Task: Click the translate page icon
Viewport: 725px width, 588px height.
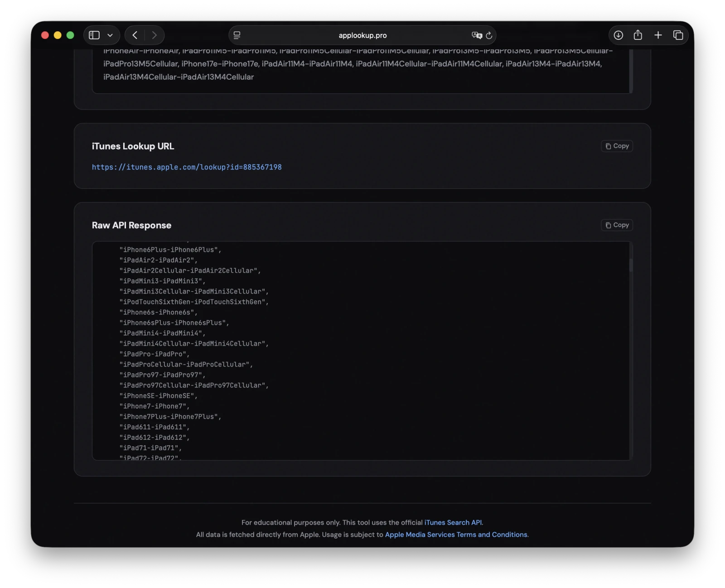Action: pyautogui.click(x=477, y=35)
